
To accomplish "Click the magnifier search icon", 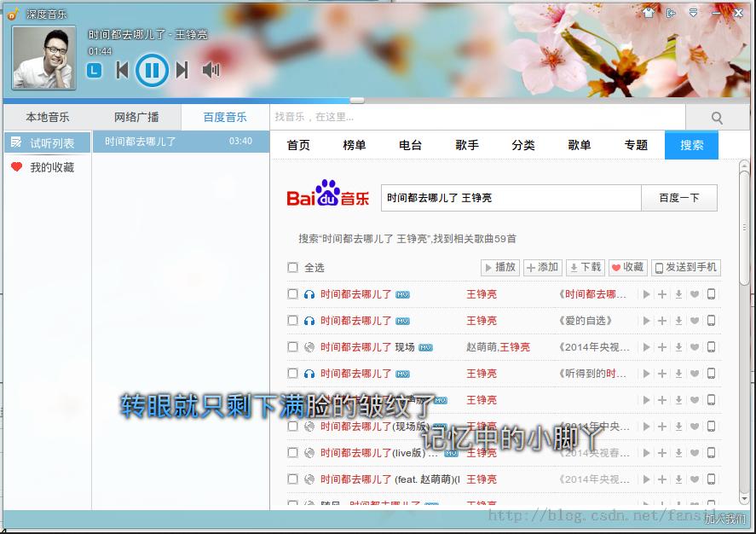I will (x=717, y=118).
